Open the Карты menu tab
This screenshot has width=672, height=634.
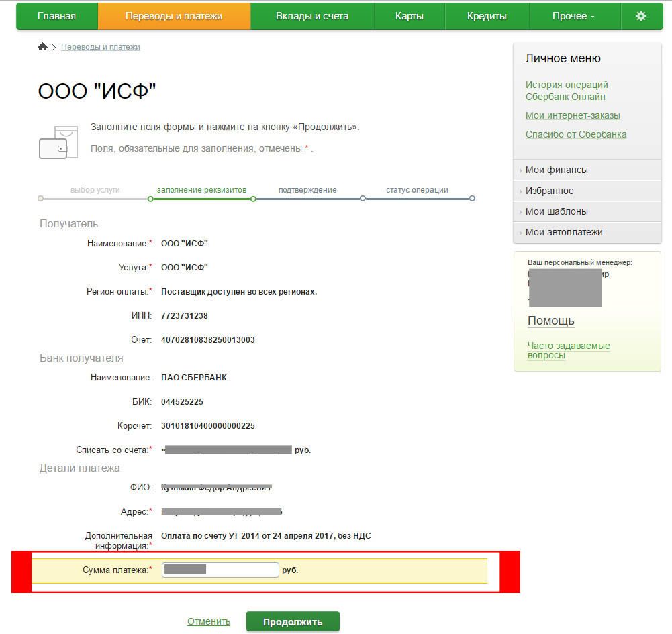(410, 16)
